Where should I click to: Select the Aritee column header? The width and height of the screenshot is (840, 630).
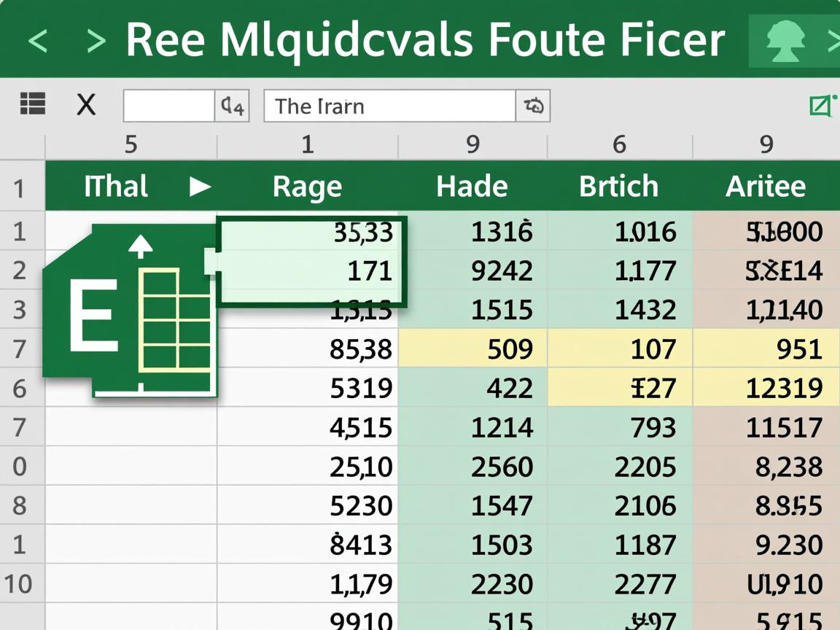765,187
